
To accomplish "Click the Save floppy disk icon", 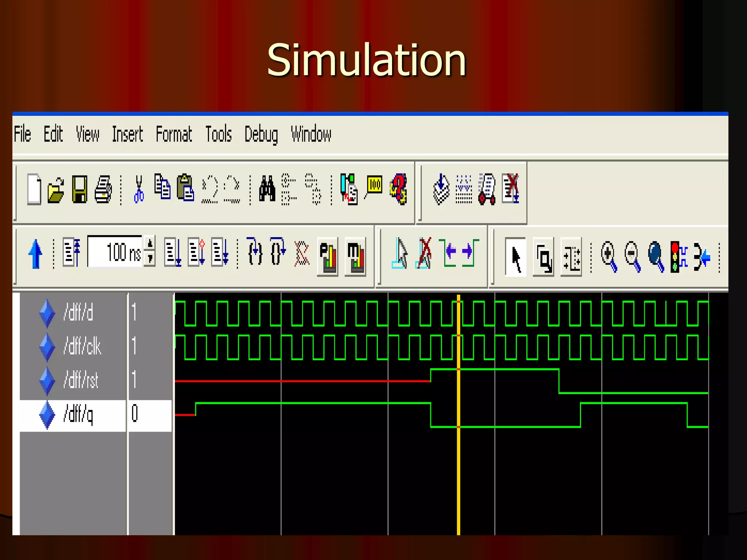I will [x=80, y=189].
